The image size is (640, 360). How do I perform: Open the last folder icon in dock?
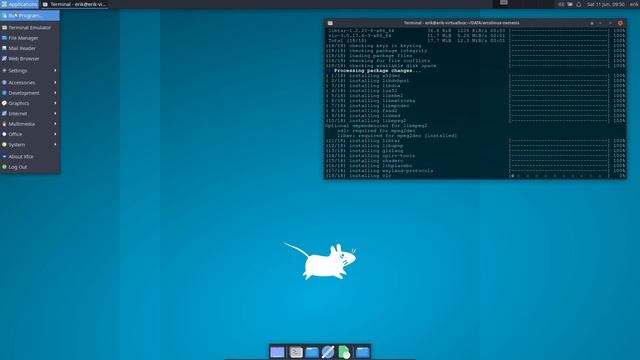(362, 352)
